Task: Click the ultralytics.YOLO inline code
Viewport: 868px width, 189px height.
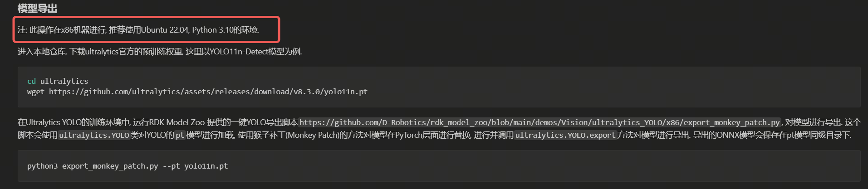Action: 94,135
